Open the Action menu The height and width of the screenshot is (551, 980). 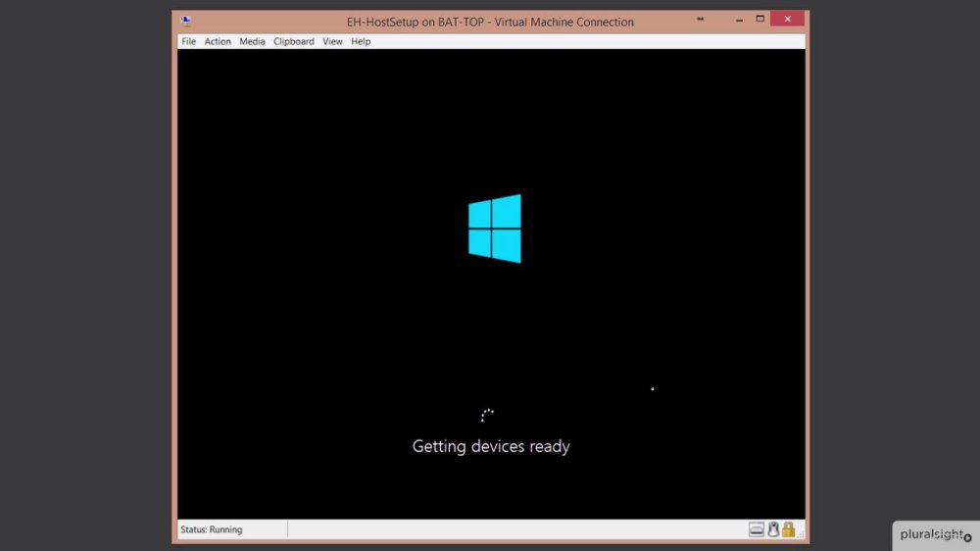pos(218,41)
